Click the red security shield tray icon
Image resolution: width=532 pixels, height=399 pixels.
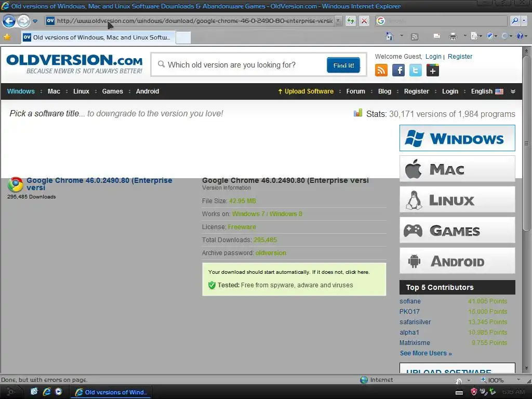pyautogui.click(x=474, y=392)
